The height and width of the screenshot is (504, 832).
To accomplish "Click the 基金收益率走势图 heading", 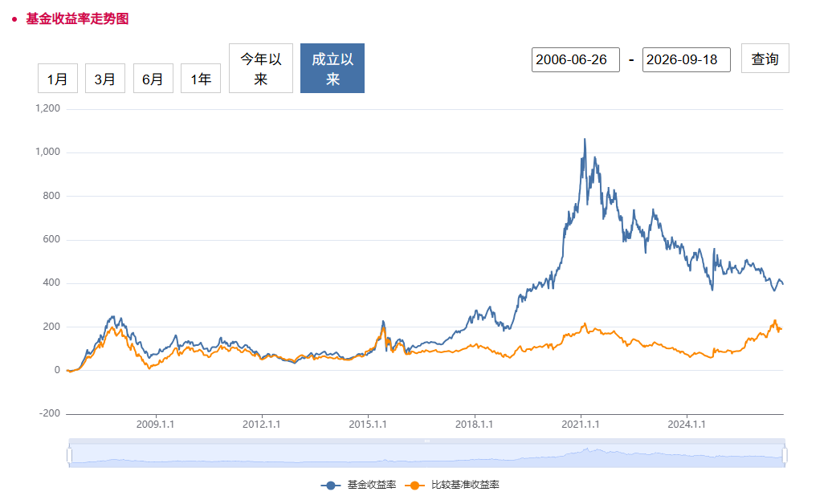I will click(x=77, y=18).
